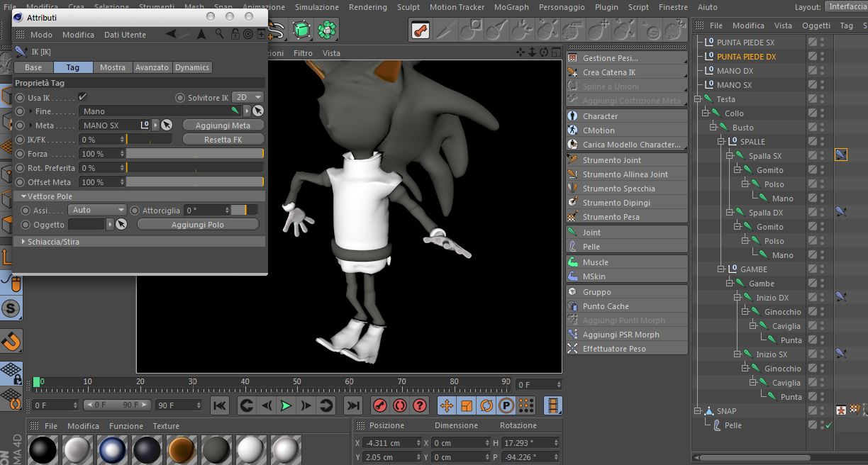The image size is (868, 465).
Task: Adjust the Forza strength slider
Action: [x=194, y=154]
